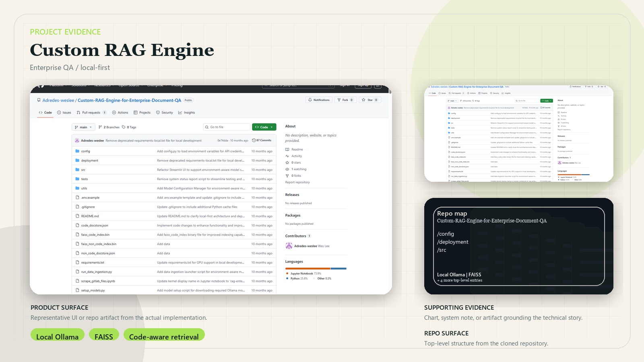This screenshot has height=362, width=644.
Task: Click the README.md file icon
Action: 77,216
